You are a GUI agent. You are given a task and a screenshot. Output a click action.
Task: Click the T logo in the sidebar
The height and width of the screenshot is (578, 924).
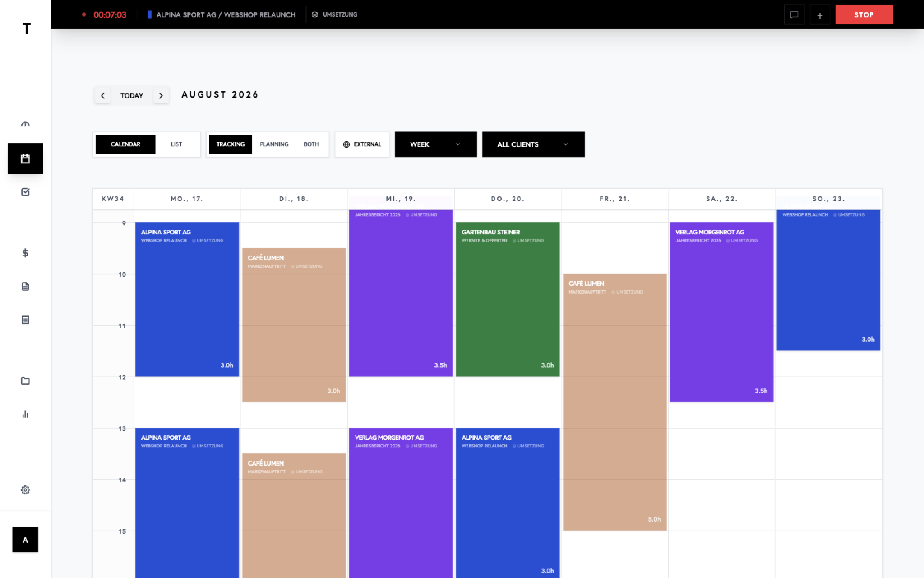[27, 29]
